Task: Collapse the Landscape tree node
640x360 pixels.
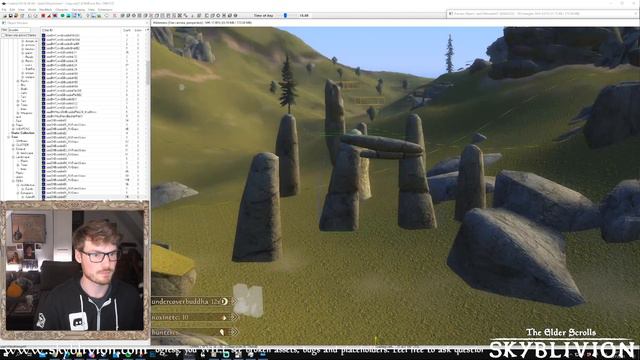Action: pos(13,157)
